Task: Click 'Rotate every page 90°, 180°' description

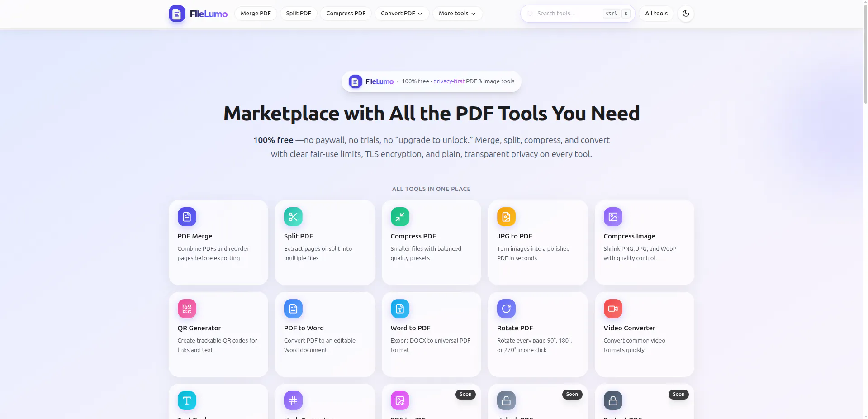Action: click(x=535, y=345)
